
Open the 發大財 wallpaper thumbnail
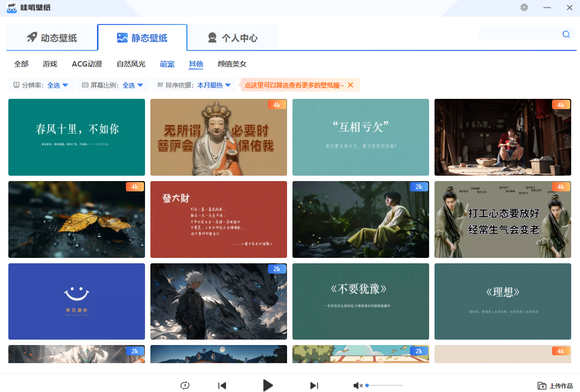(218, 219)
